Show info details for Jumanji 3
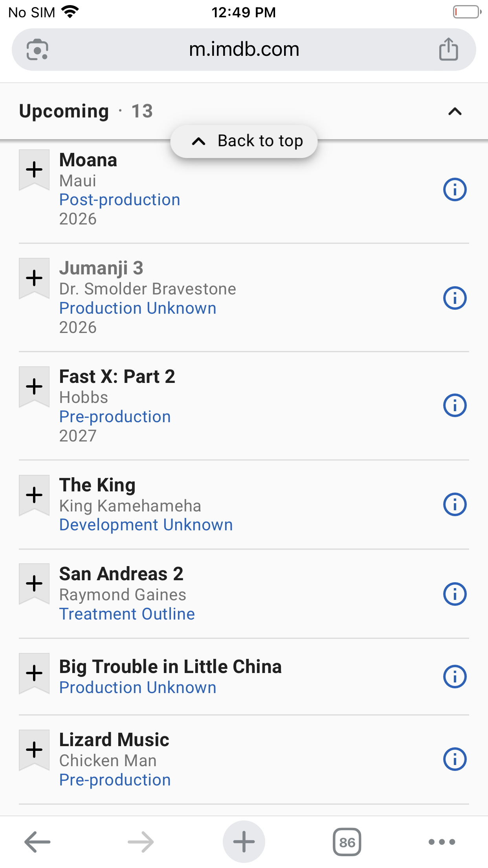 point(455,298)
